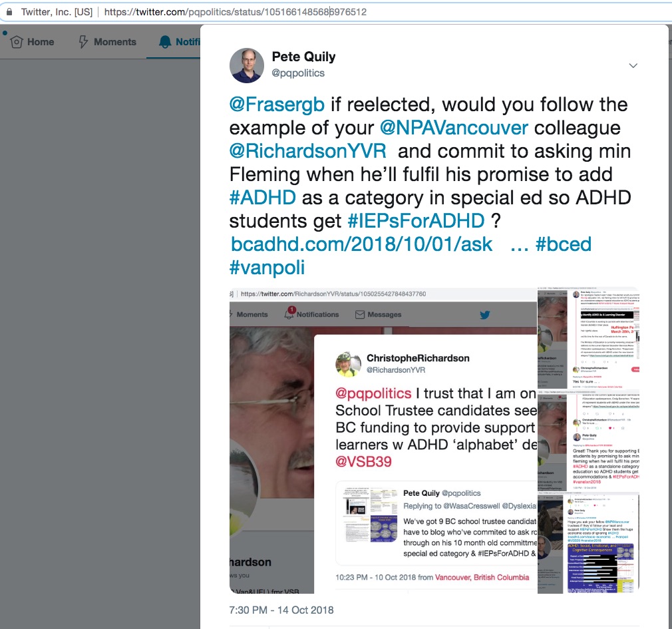This screenshot has height=629, width=672.
Task: Open the Moments tab
Action: pyautogui.click(x=108, y=42)
